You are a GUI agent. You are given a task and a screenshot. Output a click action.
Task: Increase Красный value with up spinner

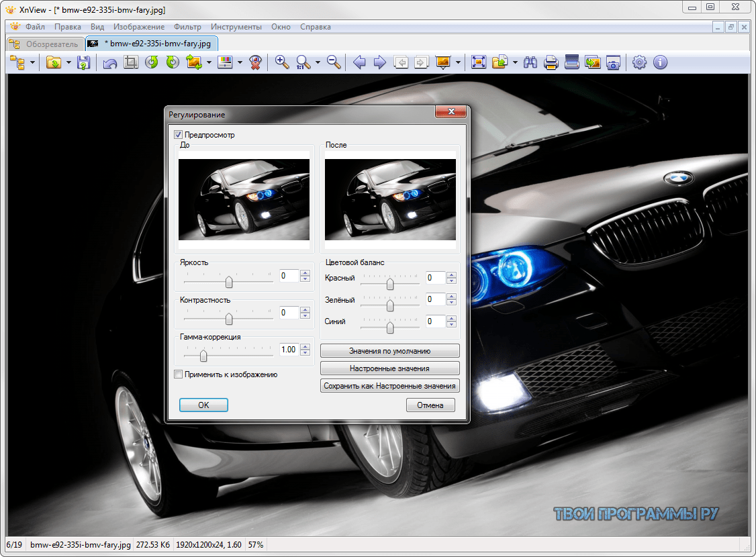click(451, 275)
